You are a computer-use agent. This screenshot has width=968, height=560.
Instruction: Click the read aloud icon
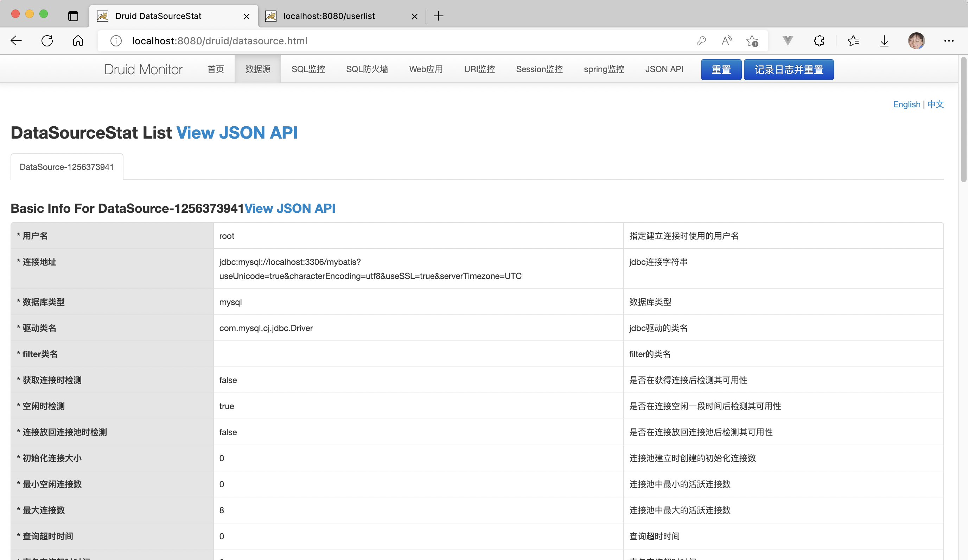pyautogui.click(x=726, y=41)
